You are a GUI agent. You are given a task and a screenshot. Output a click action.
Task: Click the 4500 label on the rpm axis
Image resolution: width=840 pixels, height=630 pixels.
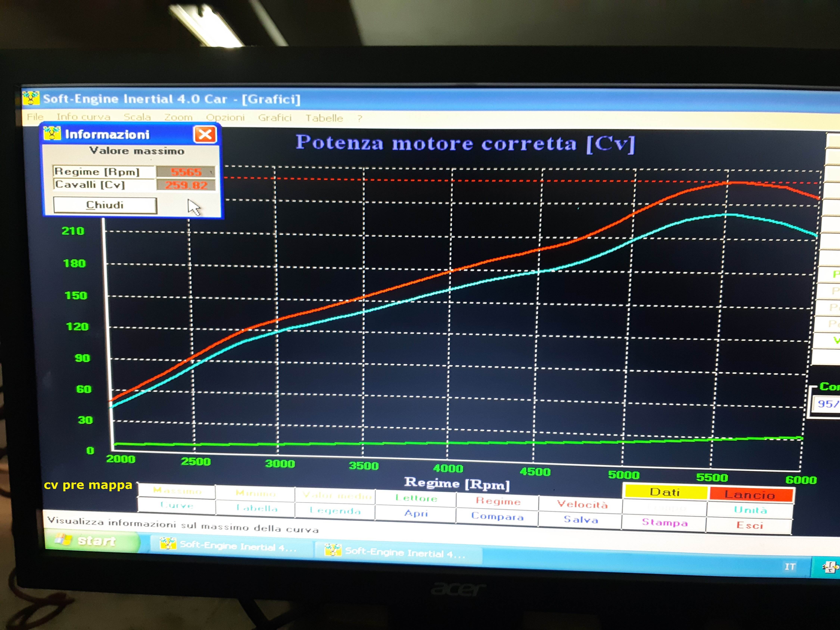pyautogui.click(x=535, y=472)
